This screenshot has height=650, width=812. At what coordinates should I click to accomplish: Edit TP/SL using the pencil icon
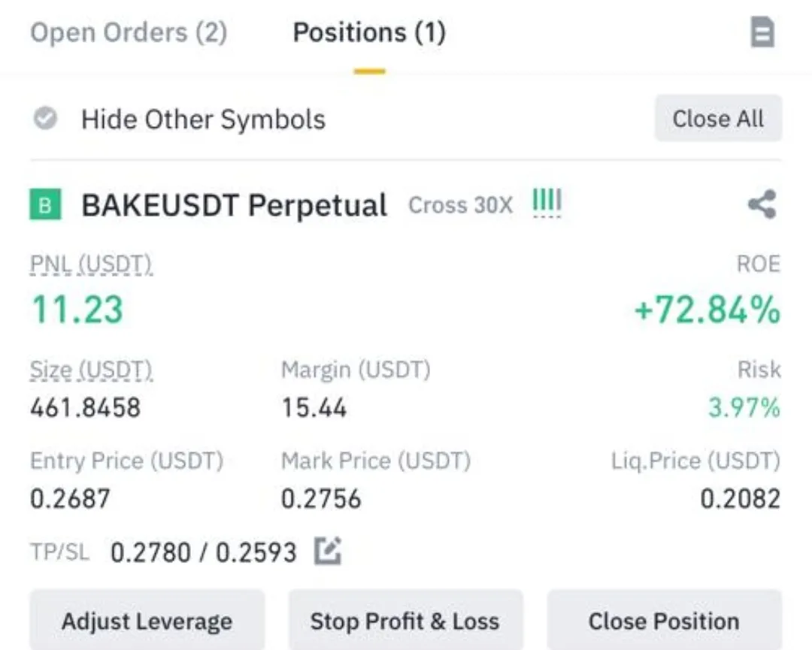click(328, 551)
